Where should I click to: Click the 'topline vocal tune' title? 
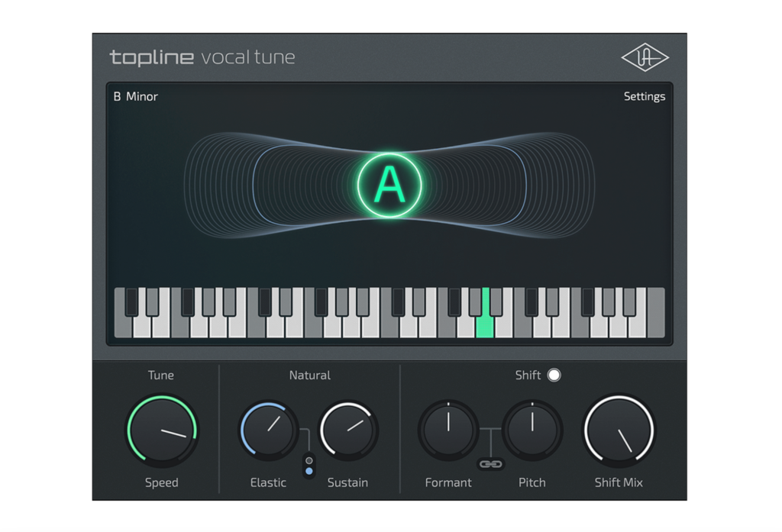202,58
